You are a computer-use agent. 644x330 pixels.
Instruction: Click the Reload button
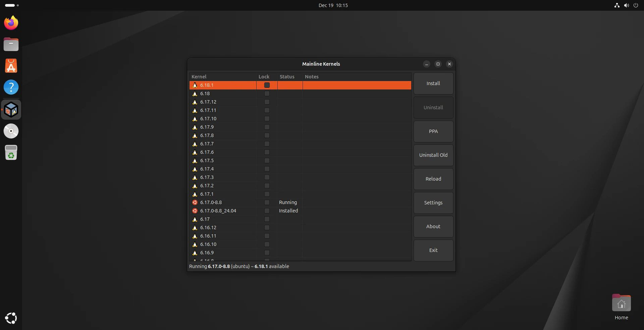pyautogui.click(x=433, y=179)
